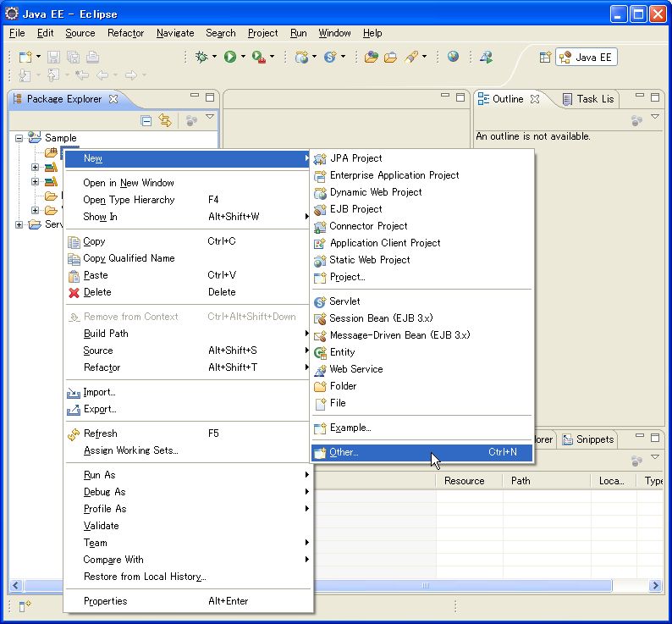Choose Properties in the context menu
This screenshot has width=672, height=624.
point(105,601)
